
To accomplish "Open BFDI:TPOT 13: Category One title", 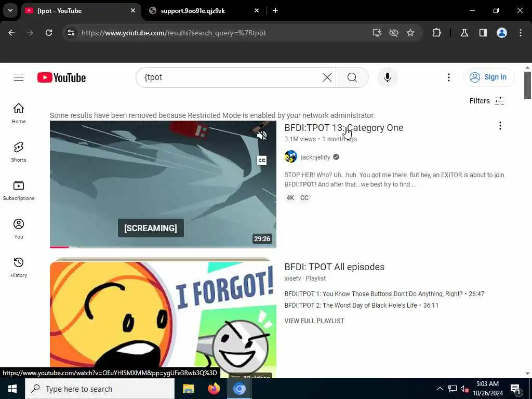I will pyautogui.click(x=344, y=128).
